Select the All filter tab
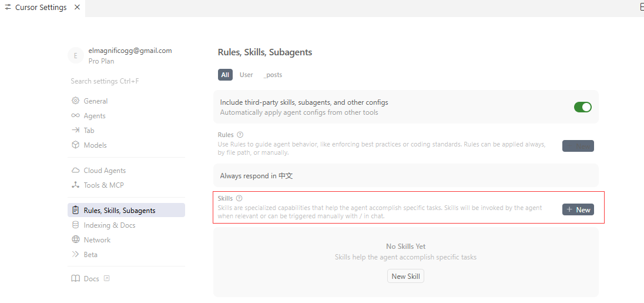Viewport: 644px width, 303px height. click(225, 75)
